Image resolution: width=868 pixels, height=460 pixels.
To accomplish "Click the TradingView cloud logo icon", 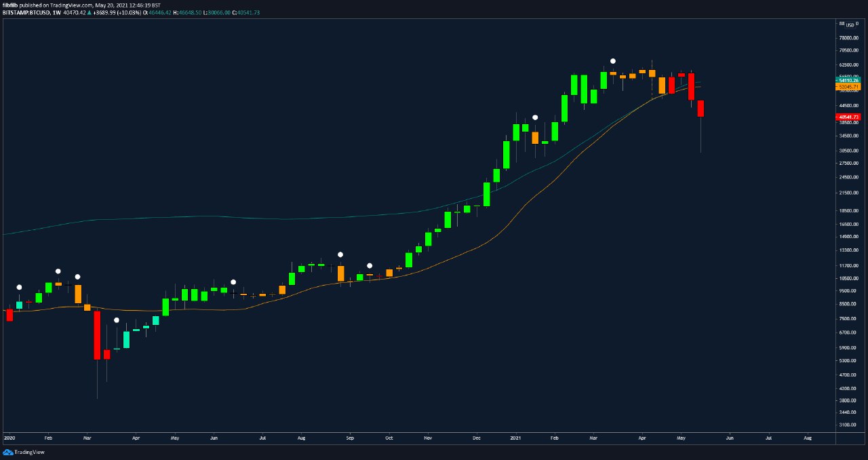I will coord(8,452).
